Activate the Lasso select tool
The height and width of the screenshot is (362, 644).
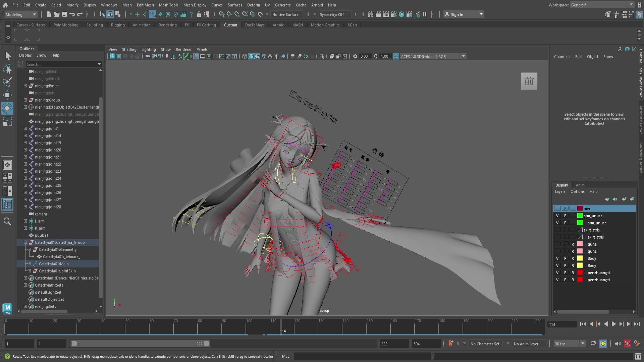tap(7, 69)
